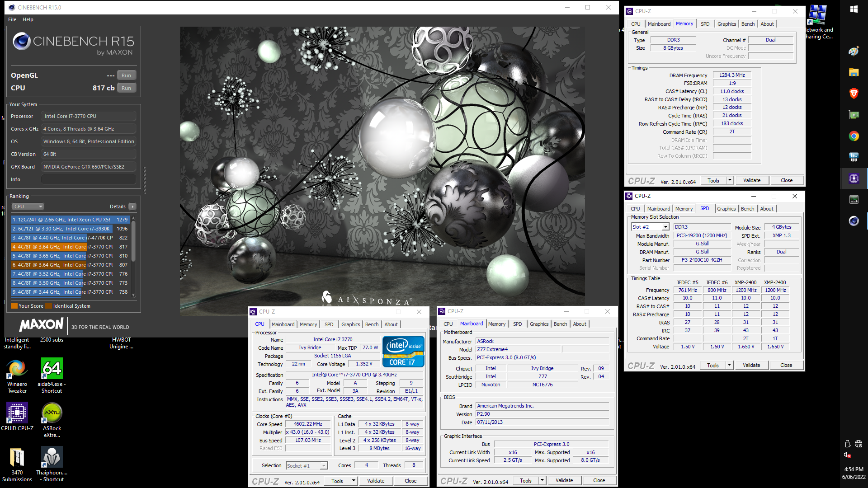
Task: Open the Windows Start button in the taskbar
Action: point(854,9)
